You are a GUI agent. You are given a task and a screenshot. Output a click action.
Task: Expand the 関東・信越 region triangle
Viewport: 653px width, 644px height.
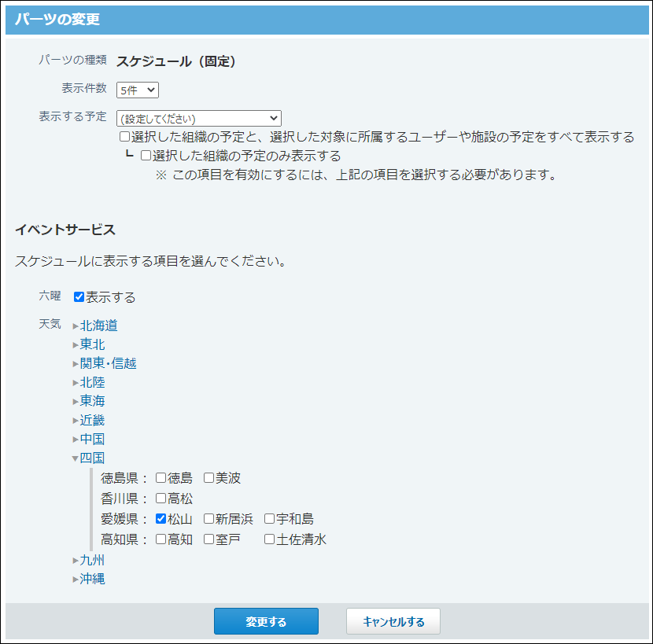[x=76, y=364]
